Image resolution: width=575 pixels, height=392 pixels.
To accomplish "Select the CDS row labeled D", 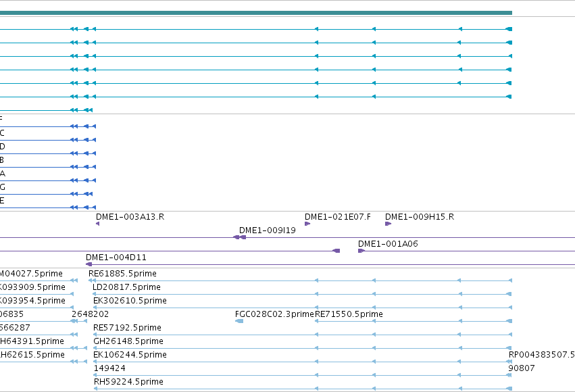I will (x=48, y=153).
